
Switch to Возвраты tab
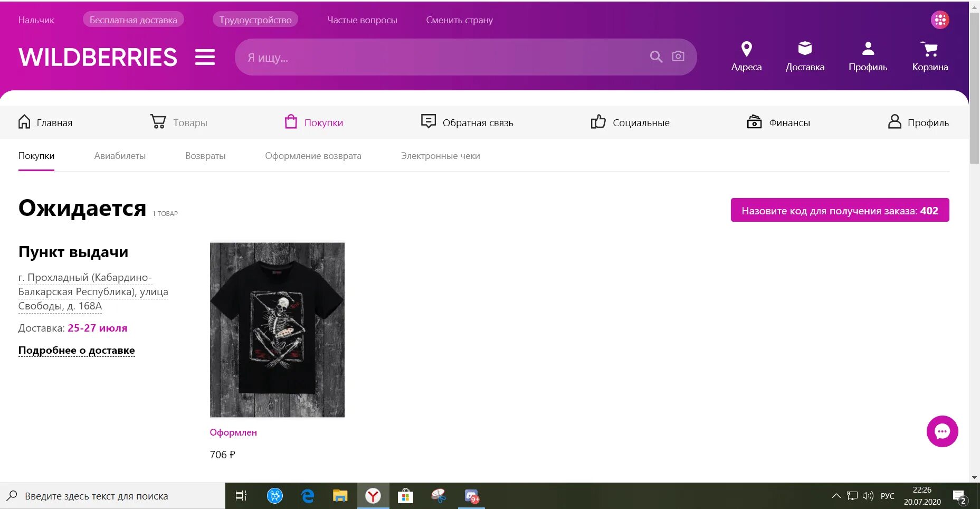pos(205,156)
